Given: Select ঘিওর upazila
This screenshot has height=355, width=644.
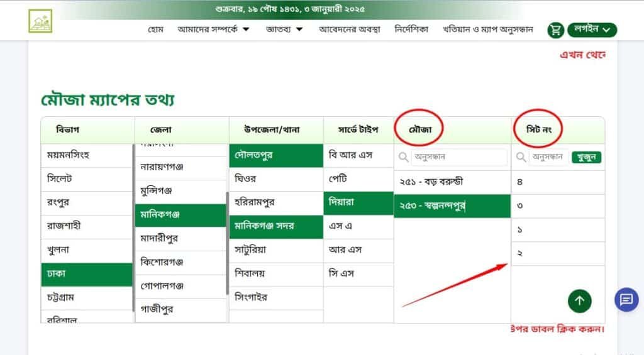Looking at the screenshot, I should pyautogui.click(x=276, y=179).
